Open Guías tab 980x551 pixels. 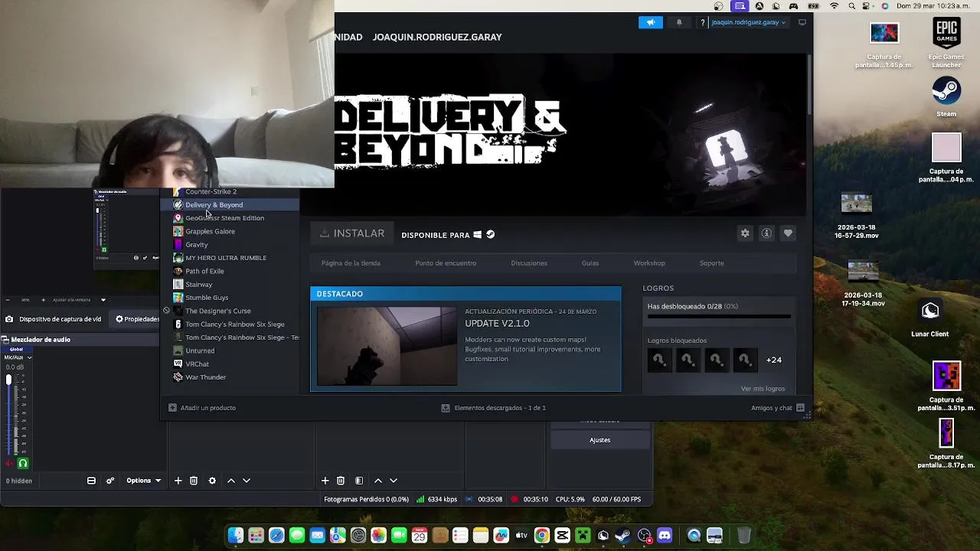[x=590, y=263]
